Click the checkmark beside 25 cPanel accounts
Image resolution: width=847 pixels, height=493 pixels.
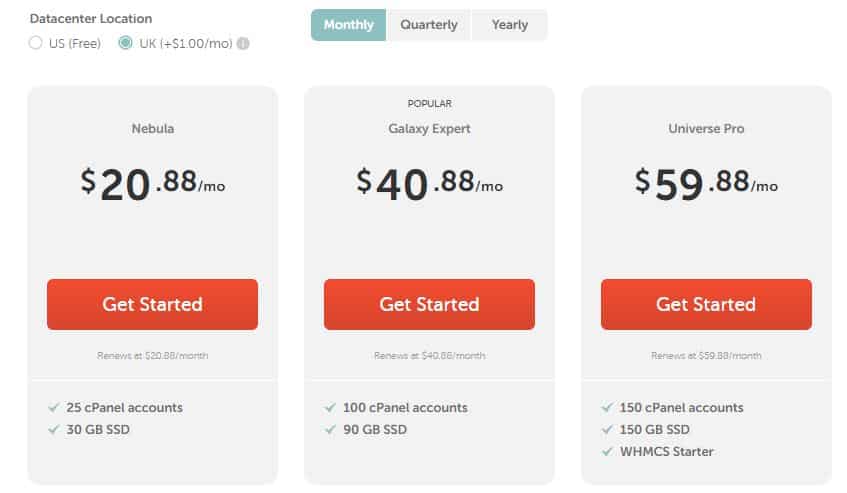click(54, 408)
